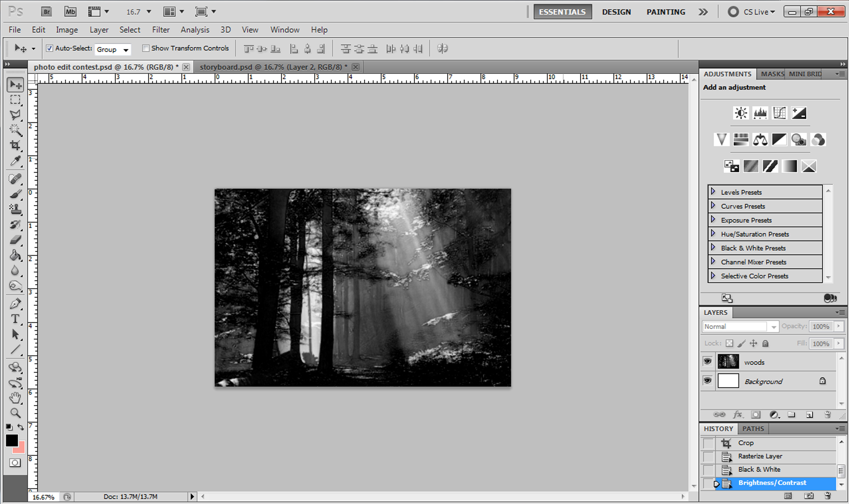Toggle lock transparent pixels
The width and height of the screenshot is (849, 504).
[729, 343]
